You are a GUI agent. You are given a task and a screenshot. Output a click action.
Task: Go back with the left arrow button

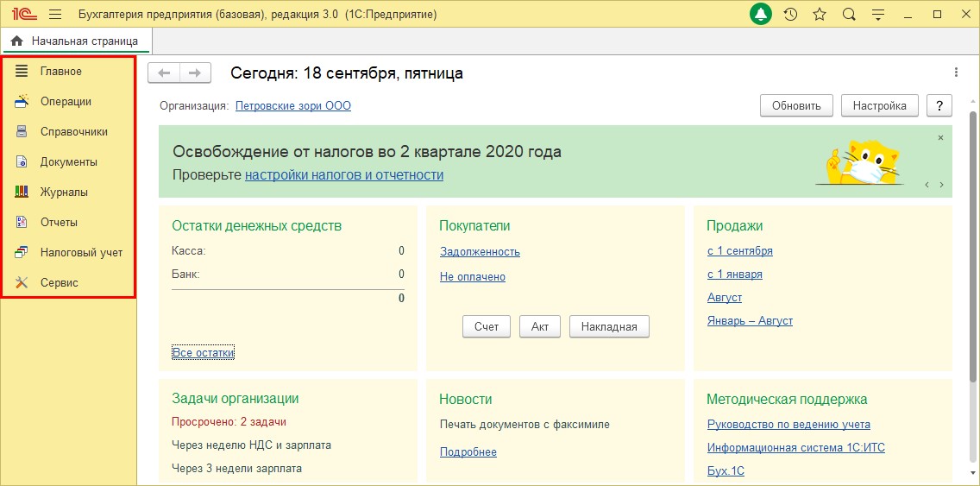(164, 73)
